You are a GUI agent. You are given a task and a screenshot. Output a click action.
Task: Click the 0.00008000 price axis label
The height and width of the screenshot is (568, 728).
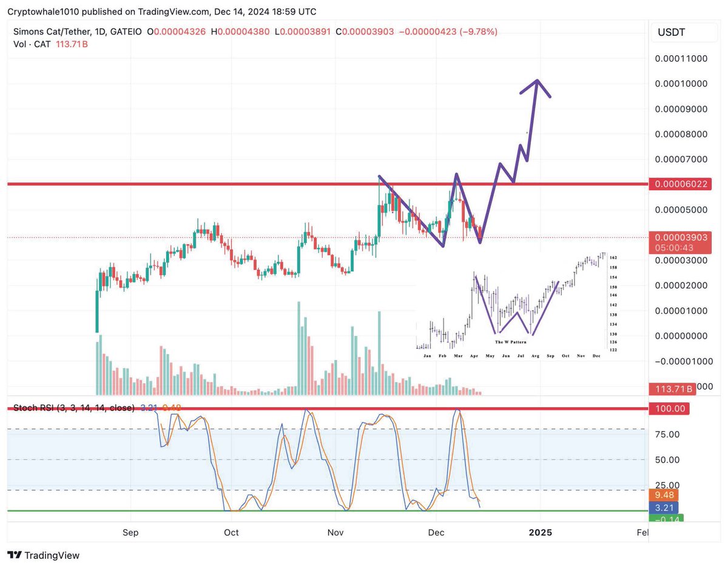click(x=681, y=134)
